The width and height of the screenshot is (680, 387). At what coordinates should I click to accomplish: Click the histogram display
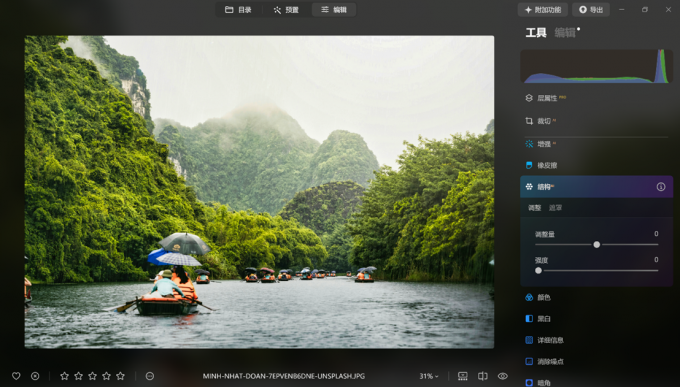(597, 66)
